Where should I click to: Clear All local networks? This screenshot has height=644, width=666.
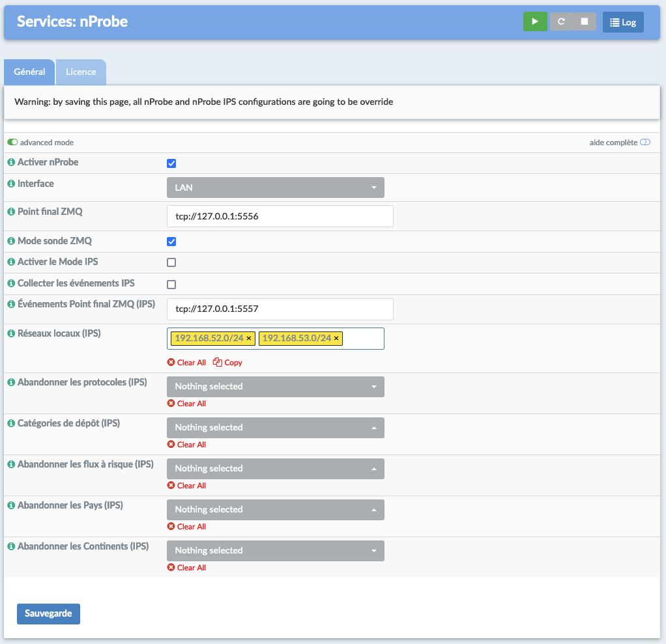(186, 363)
